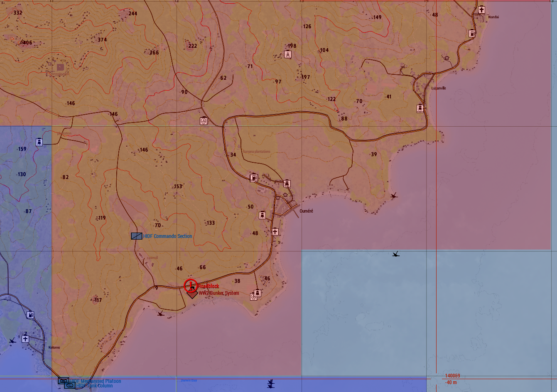Click the elevation number 104
This screenshot has width=557, height=392.
(x=324, y=50)
